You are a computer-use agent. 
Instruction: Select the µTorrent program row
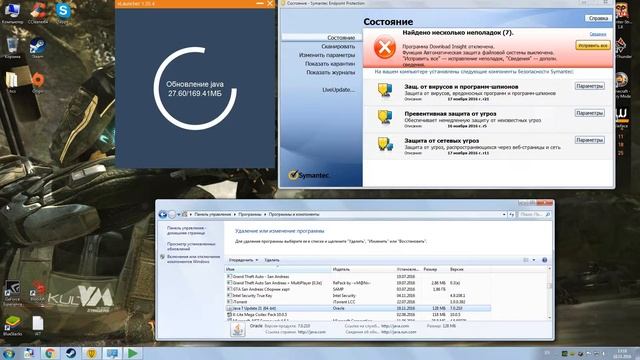pyautogui.click(x=358, y=302)
